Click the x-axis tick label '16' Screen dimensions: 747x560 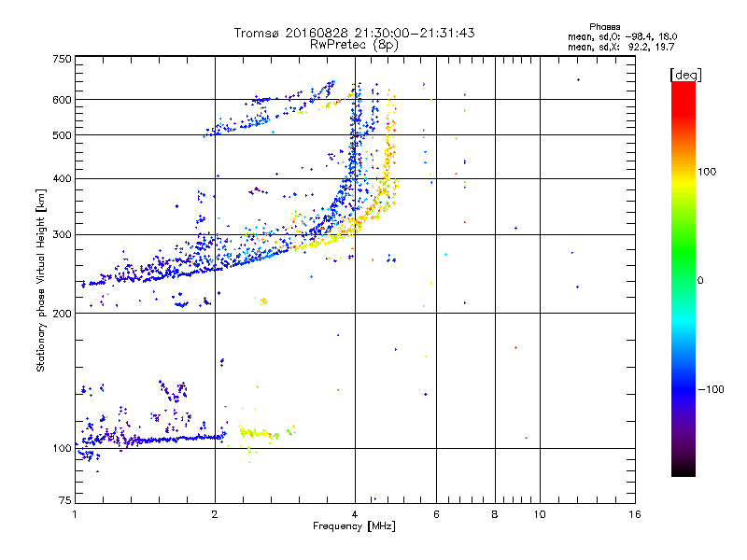pos(635,514)
